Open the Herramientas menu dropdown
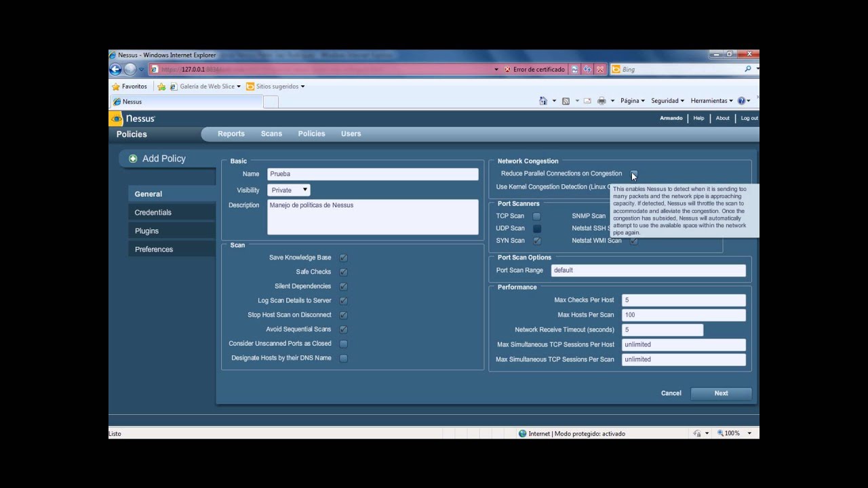Image resolution: width=868 pixels, height=488 pixels. click(x=711, y=101)
